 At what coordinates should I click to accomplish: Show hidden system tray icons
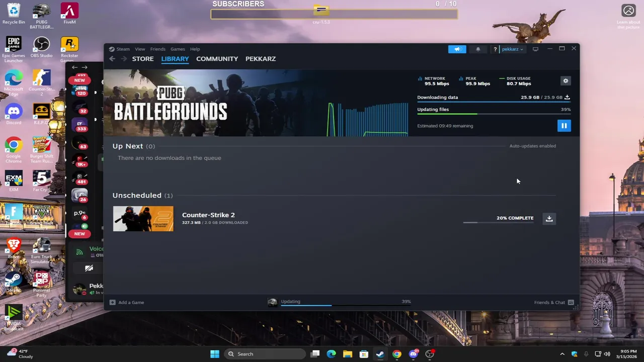point(562,354)
